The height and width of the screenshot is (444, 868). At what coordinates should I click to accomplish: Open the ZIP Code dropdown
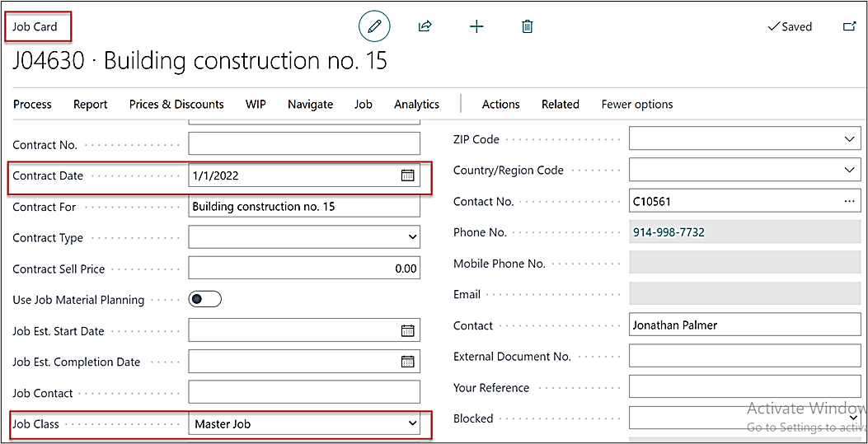pyautogui.click(x=850, y=140)
